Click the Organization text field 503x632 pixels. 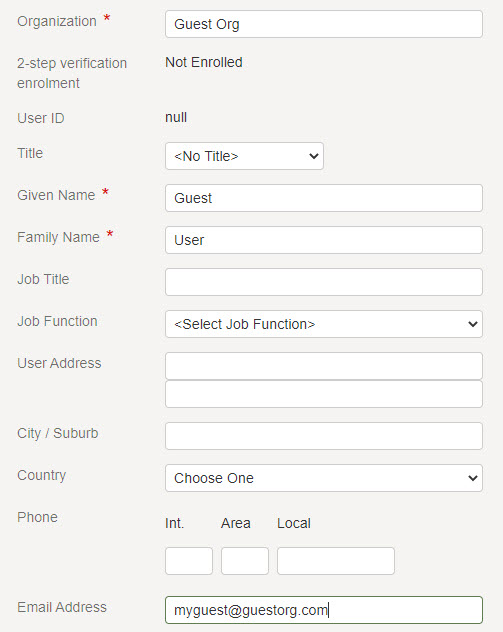point(324,24)
